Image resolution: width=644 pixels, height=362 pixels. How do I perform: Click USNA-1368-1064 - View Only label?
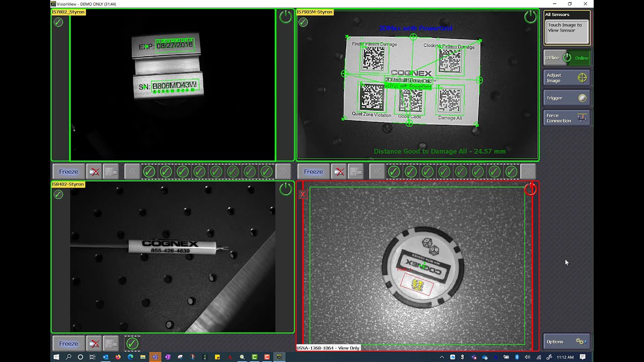click(328, 348)
